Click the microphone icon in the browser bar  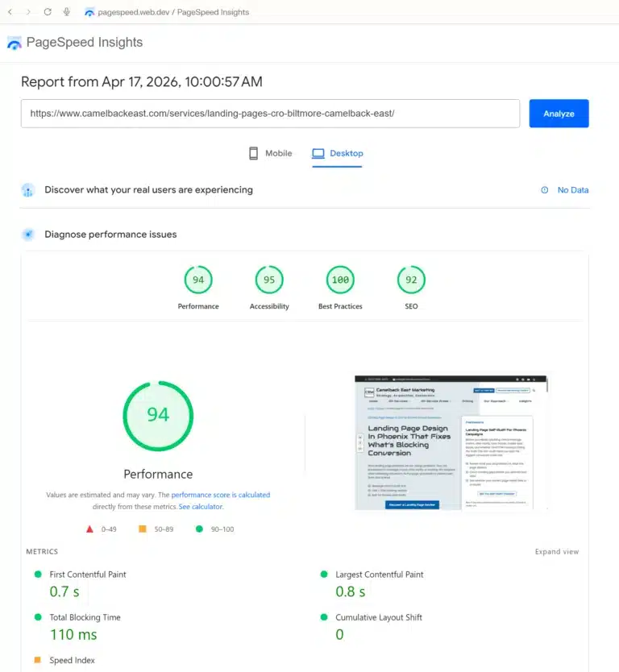click(x=66, y=12)
